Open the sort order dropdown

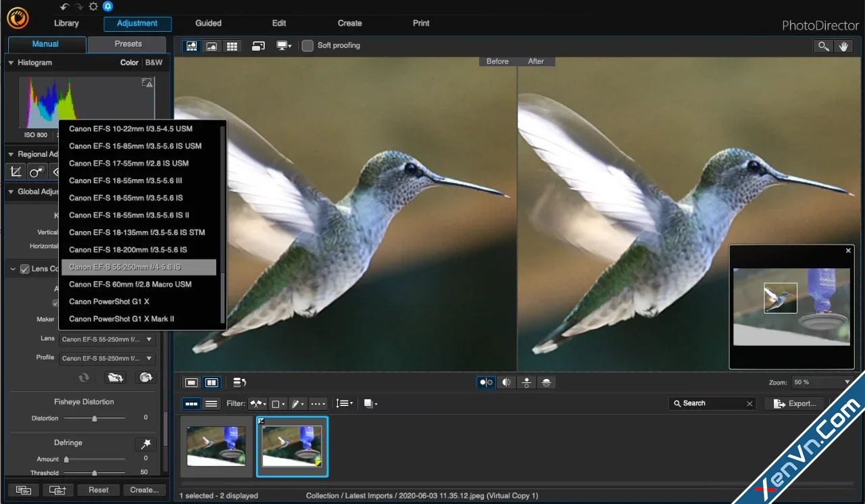(x=345, y=403)
